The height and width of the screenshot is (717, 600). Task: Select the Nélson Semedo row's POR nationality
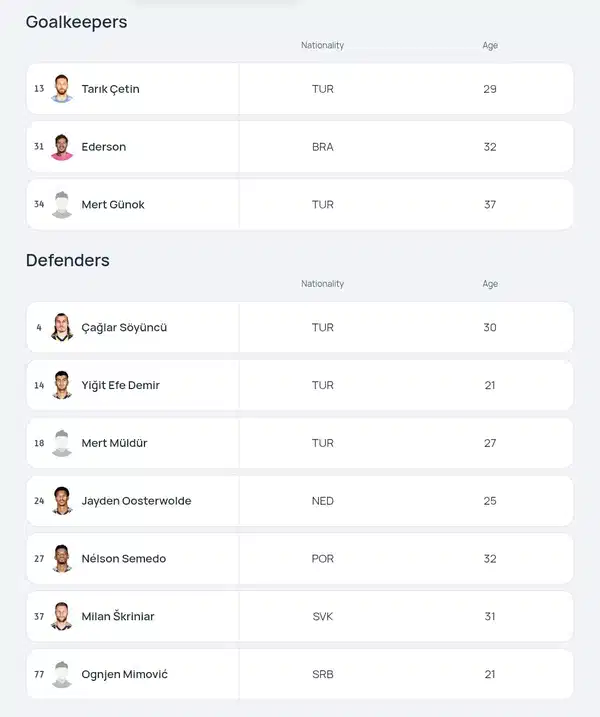[322, 559]
